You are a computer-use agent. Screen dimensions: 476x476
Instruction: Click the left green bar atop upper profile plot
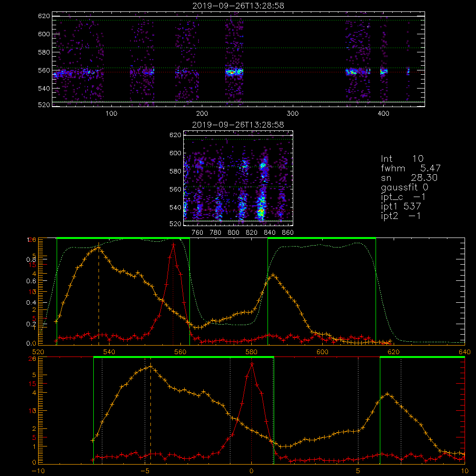pyautogui.click(x=123, y=238)
